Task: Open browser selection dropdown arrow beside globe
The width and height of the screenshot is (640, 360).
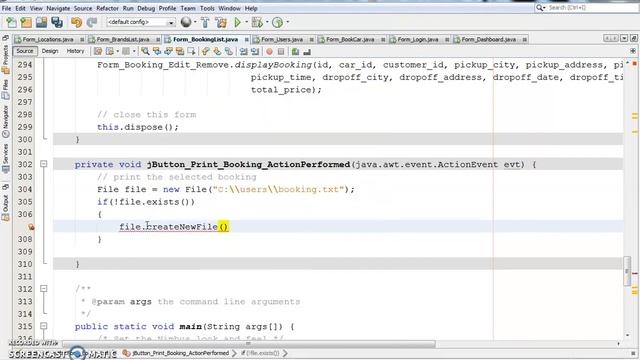Action: (195, 22)
